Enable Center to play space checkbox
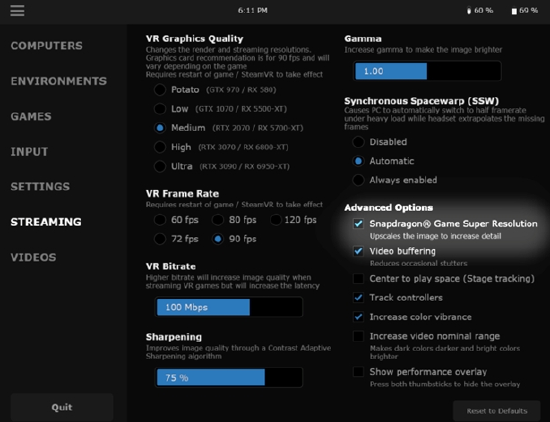 click(x=358, y=279)
